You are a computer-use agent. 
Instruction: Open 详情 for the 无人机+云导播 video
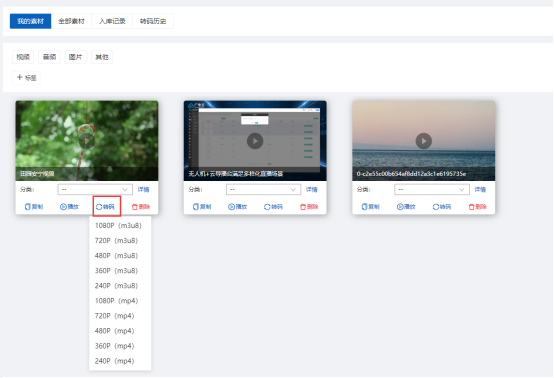[312, 190]
